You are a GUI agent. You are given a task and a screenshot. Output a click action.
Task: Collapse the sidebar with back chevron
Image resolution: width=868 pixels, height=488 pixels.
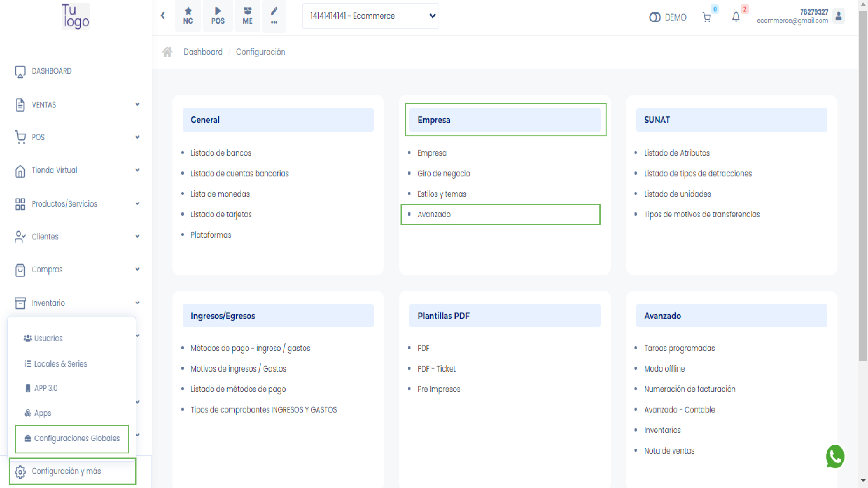163,16
